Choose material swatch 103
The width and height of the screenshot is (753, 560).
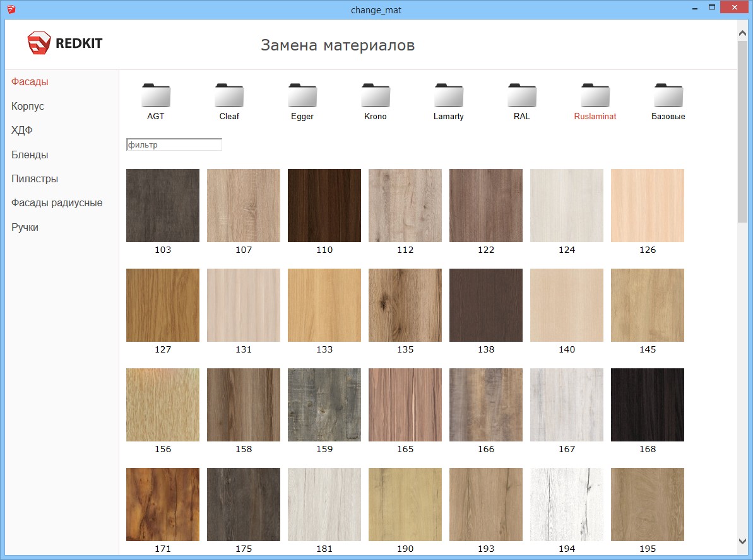pos(163,206)
